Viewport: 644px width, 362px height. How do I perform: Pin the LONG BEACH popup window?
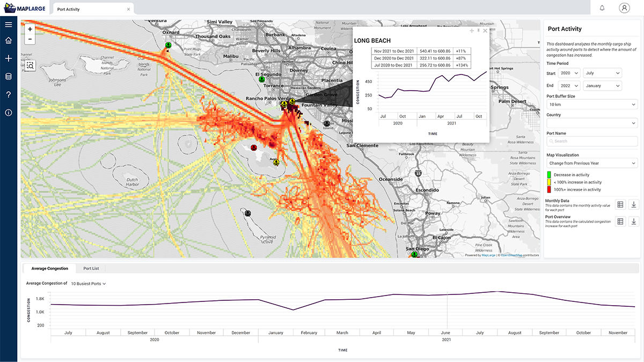(479, 31)
